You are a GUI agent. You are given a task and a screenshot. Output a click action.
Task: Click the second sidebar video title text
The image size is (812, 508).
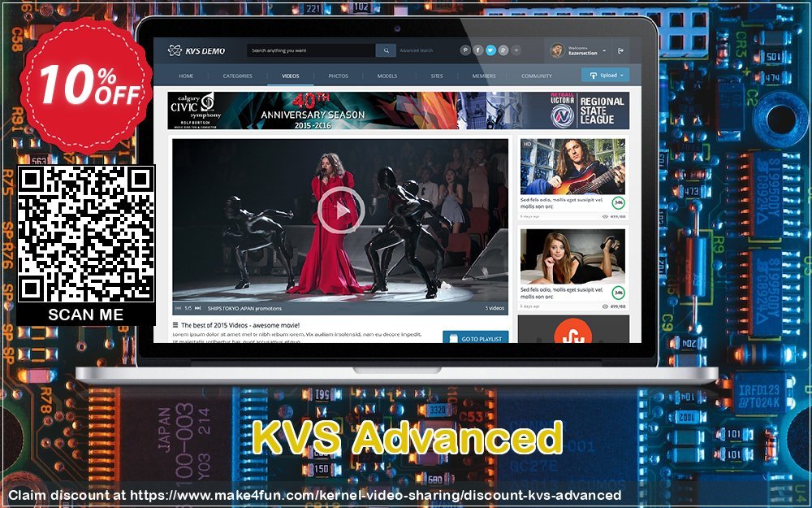(x=562, y=293)
